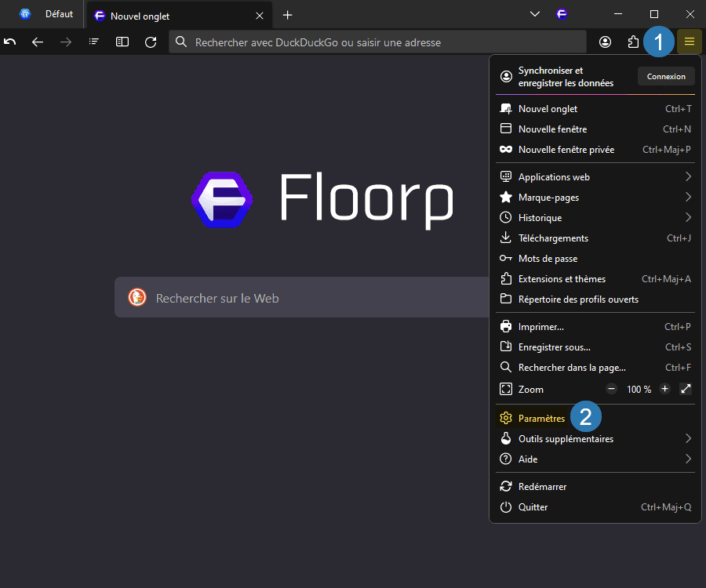The image size is (706, 588).
Task: Open the account profile icon in toolbar
Action: coord(605,42)
